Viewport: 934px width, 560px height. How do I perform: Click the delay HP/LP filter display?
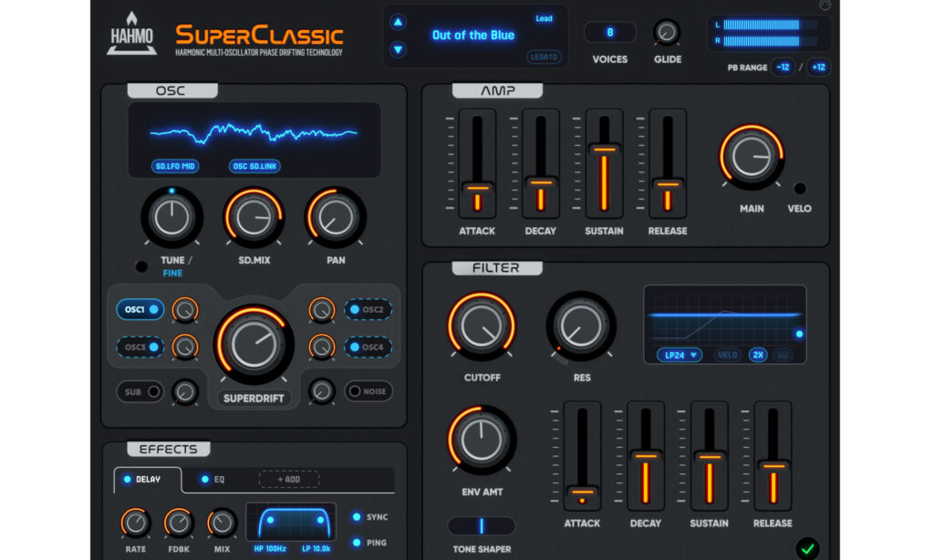[291, 523]
